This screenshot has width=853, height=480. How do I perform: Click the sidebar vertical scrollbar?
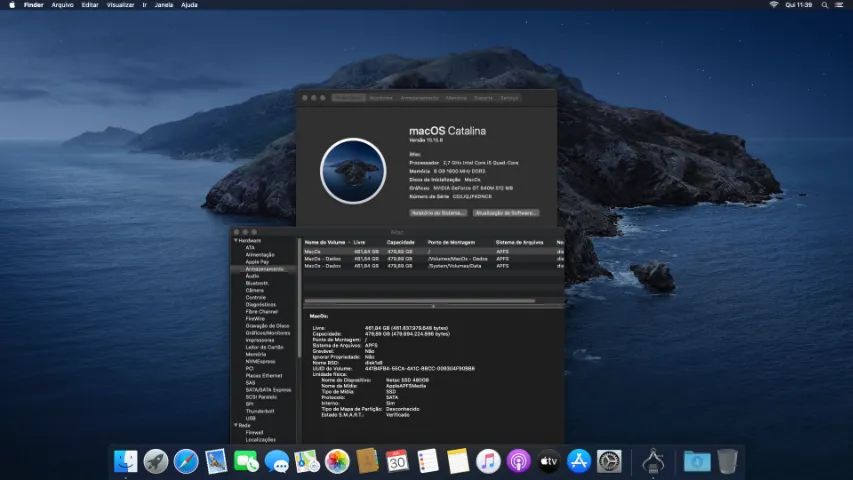pos(299,298)
